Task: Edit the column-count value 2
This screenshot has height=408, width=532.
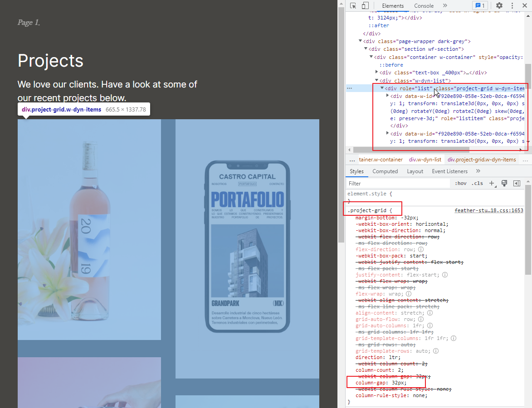Action: (399, 370)
